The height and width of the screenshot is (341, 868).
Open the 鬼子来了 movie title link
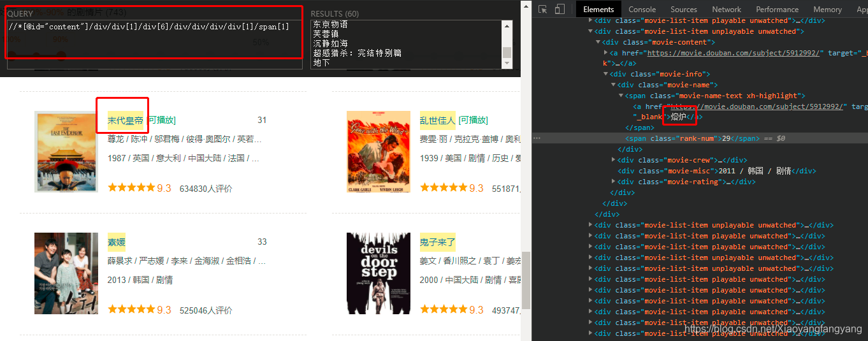tap(438, 242)
